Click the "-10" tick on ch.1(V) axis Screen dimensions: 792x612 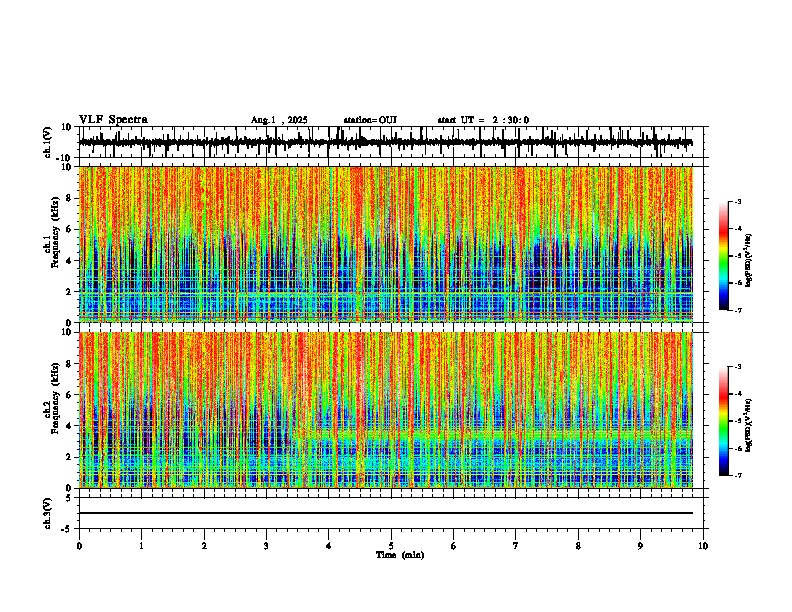coord(64,158)
